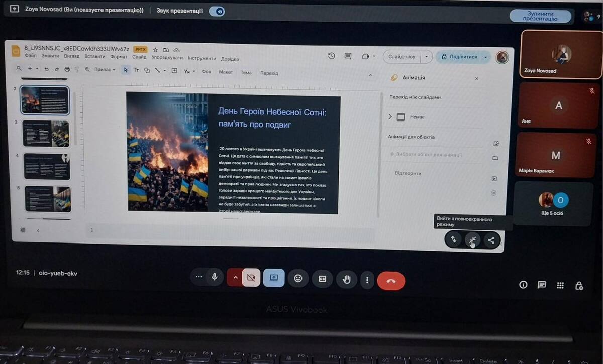The height and width of the screenshot is (364, 603).
Task: Open the Припас zoom dropdown
Action: (x=105, y=70)
